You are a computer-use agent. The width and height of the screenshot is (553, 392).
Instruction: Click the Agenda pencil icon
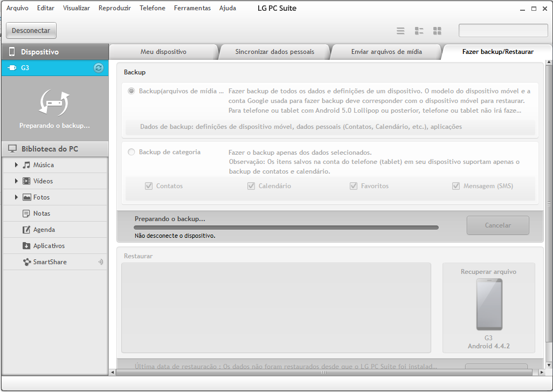(x=26, y=230)
